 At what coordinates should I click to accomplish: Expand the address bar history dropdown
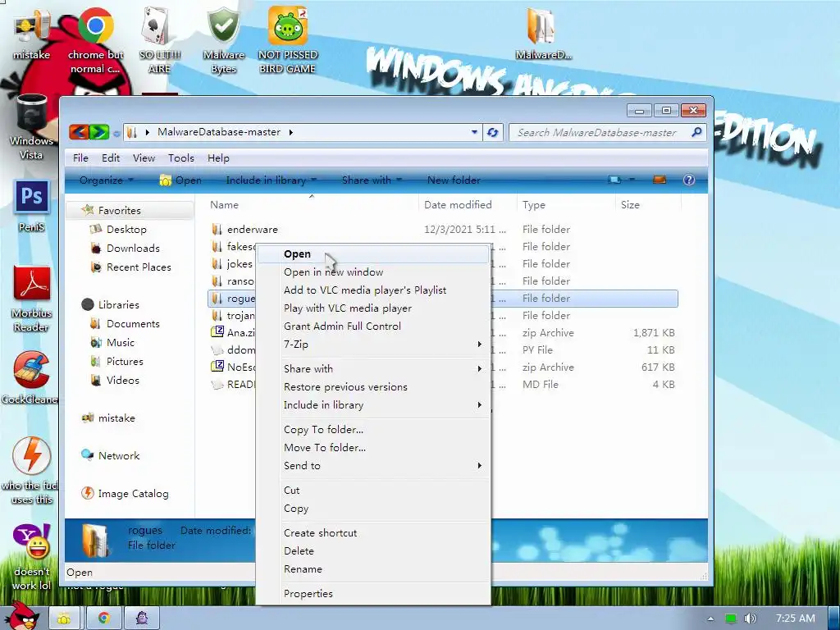coord(474,132)
